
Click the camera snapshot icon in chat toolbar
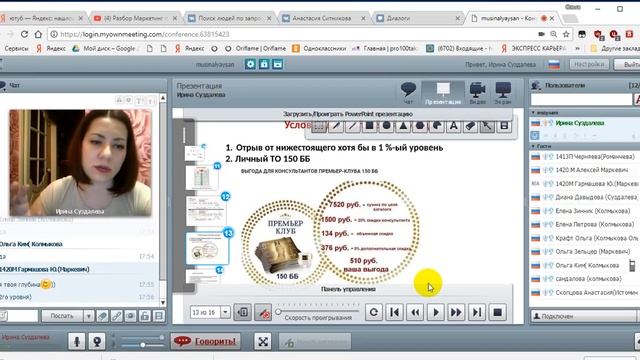coord(131,316)
